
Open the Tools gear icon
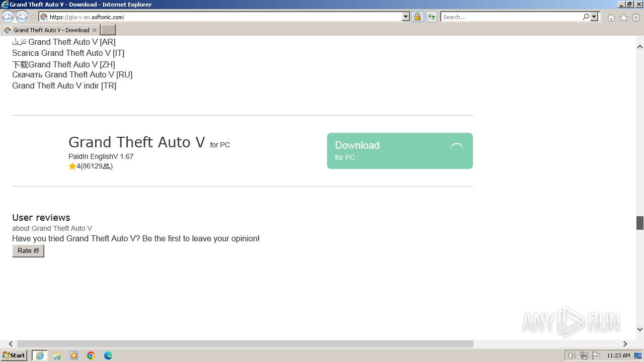coord(636,18)
